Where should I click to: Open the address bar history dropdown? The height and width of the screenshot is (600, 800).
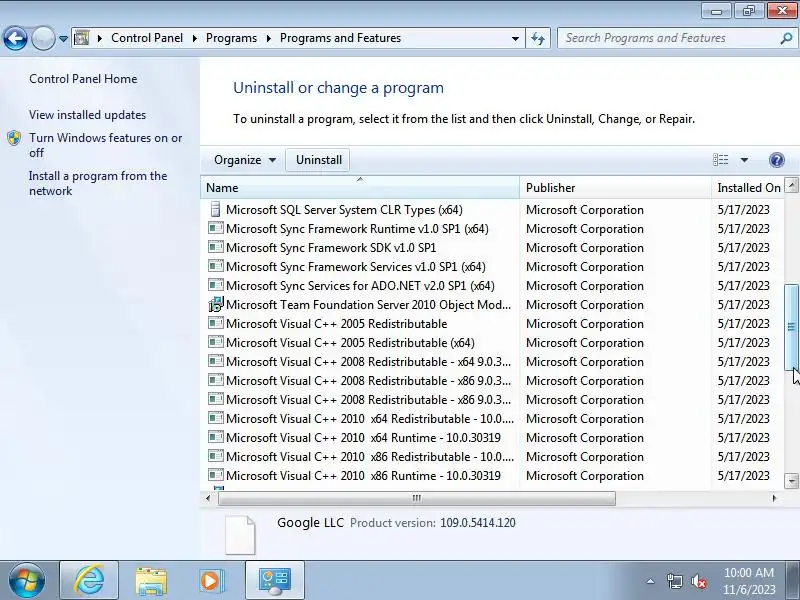click(515, 38)
